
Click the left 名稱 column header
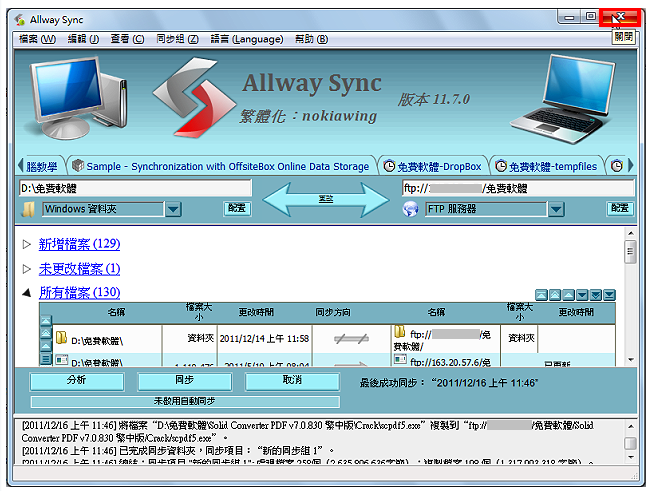[116, 312]
